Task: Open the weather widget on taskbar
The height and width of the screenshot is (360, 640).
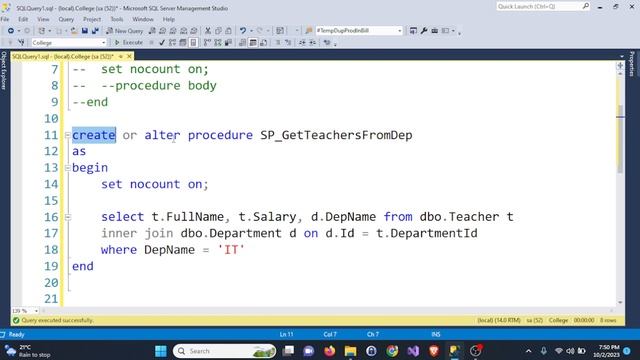Action: [28, 351]
